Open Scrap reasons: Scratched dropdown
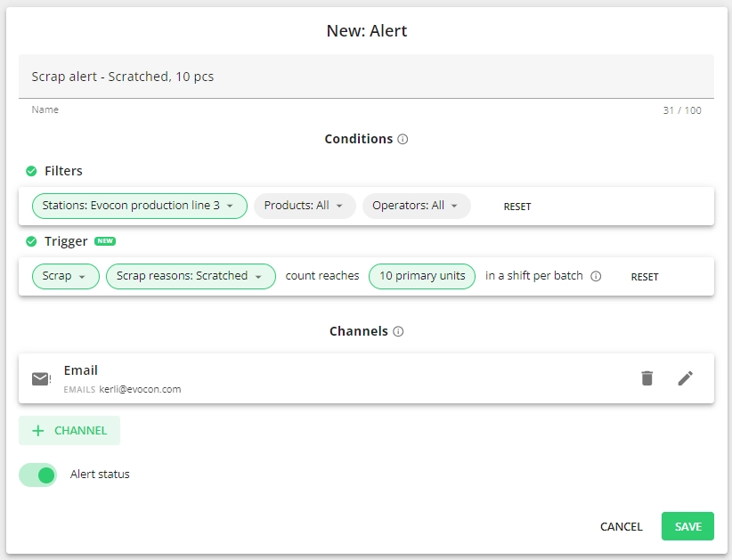 click(191, 276)
